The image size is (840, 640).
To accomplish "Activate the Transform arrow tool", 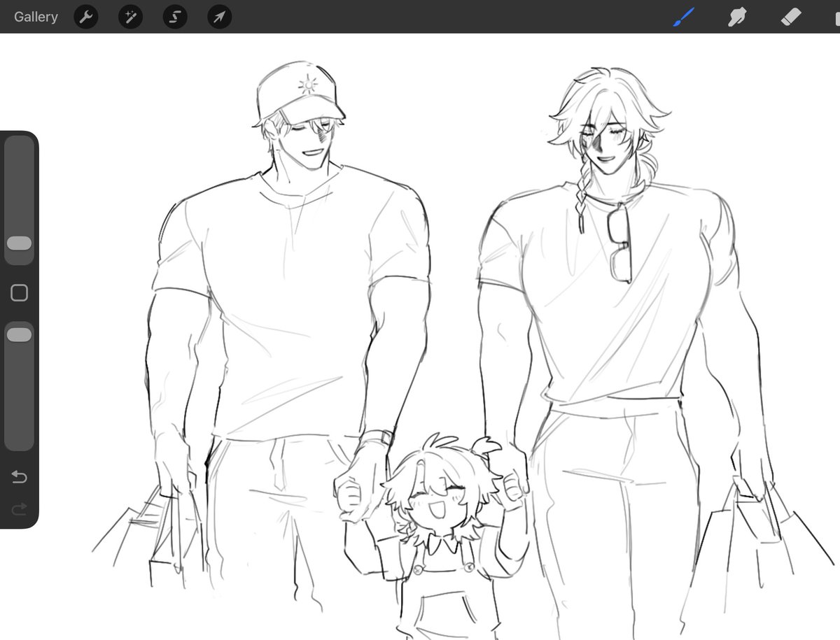I will 220,17.
